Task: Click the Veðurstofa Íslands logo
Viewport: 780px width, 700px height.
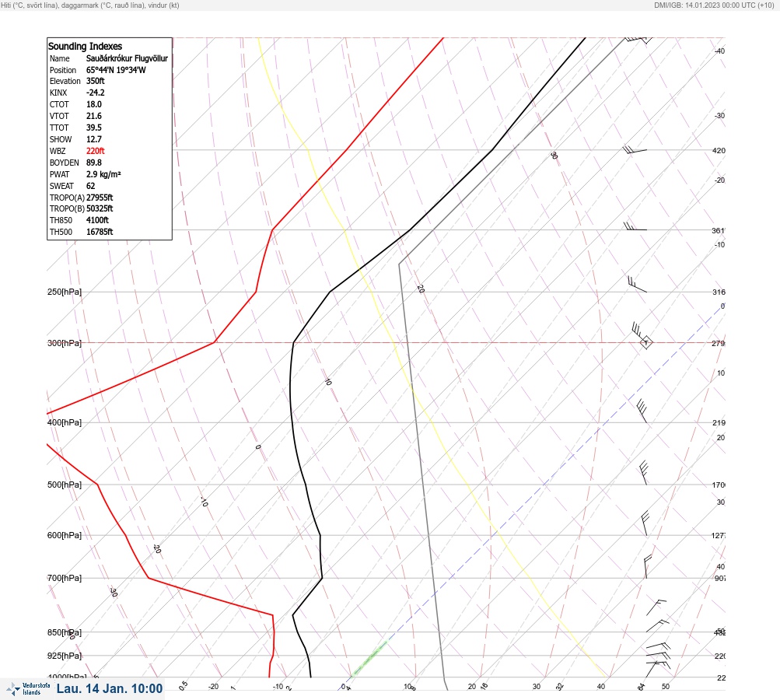Action: [x=28, y=688]
